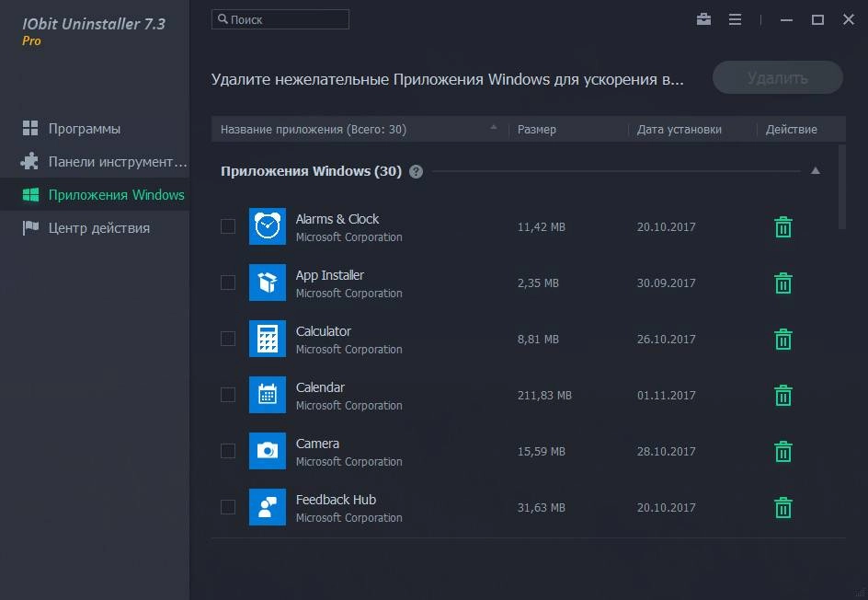Collapse the Приложения Windows (30) group arrow
This screenshot has height=600, width=868.
(x=816, y=170)
